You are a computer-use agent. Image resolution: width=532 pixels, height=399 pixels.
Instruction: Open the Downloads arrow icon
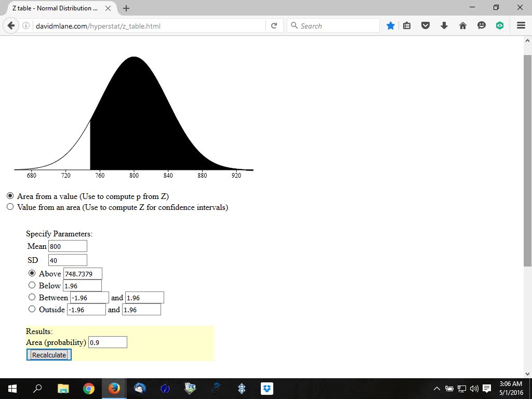click(x=444, y=26)
